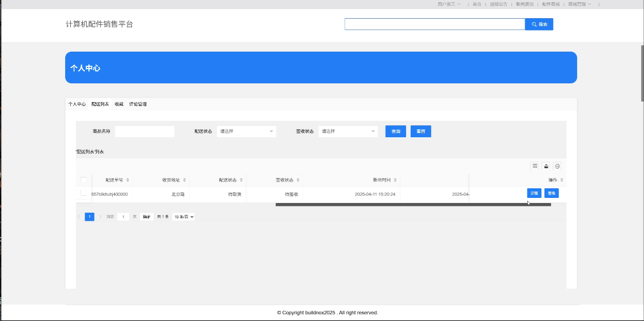
Task: Open the 签收状态 filter dropdown
Action: pyautogui.click(x=348, y=132)
